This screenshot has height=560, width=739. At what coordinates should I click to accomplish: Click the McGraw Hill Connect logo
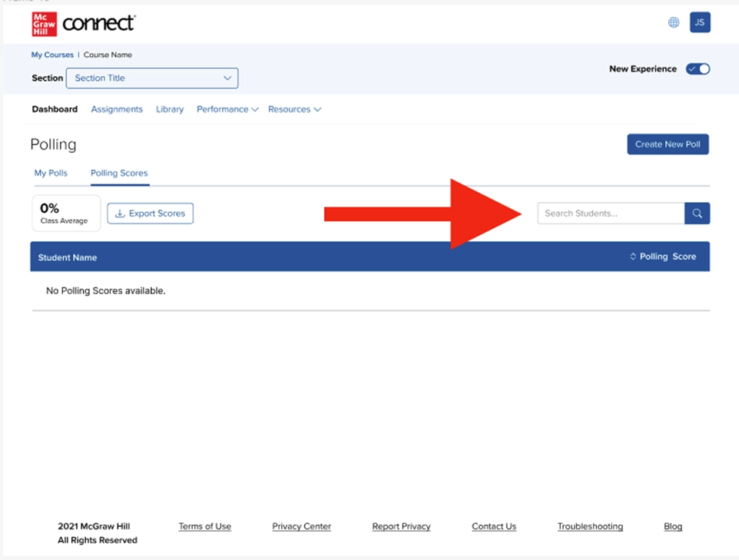[84, 24]
